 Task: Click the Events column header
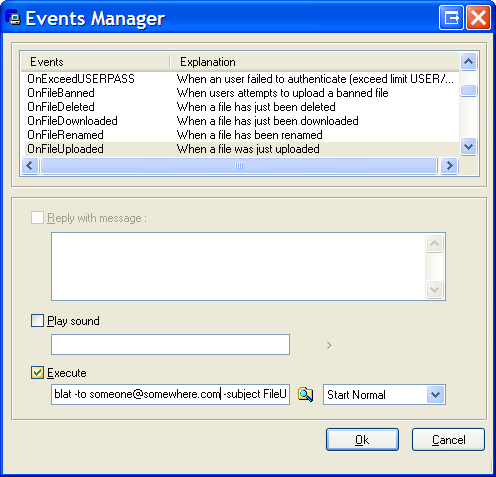click(x=95, y=62)
